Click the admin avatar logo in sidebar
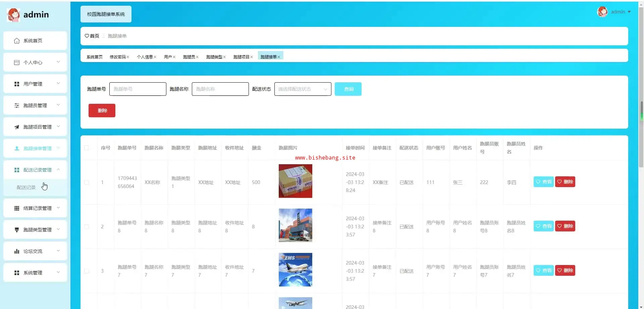Viewport: 644px width, 309px height. (x=13, y=15)
